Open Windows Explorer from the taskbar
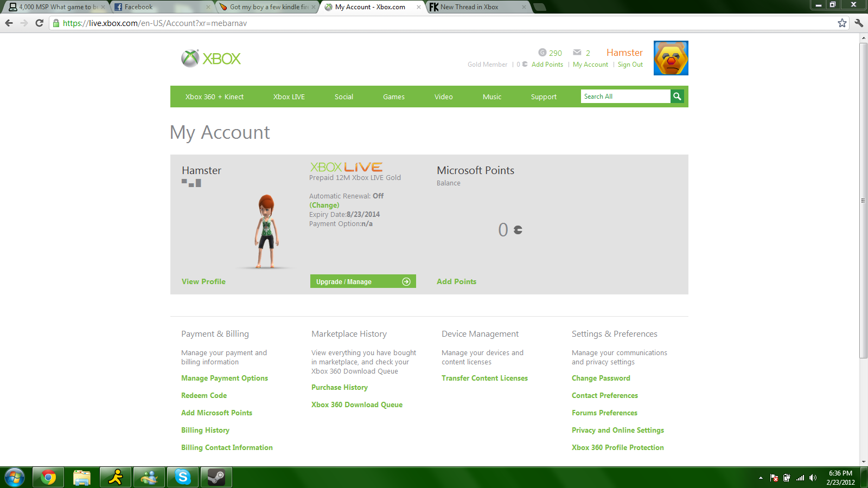Viewport: 868px width, 488px height. pyautogui.click(x=82, y=478)
